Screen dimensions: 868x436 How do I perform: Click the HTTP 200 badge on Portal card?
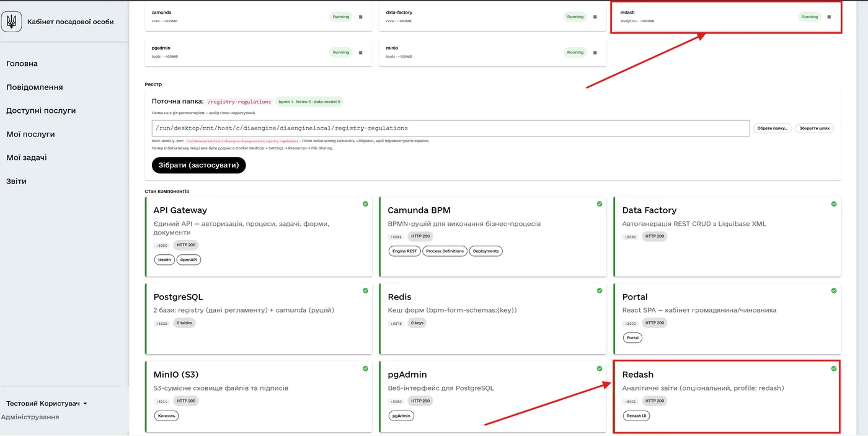(654, 323)
